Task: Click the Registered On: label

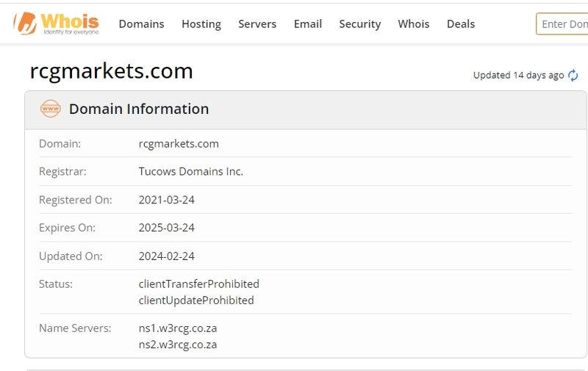Action: [x=76, y=200]
